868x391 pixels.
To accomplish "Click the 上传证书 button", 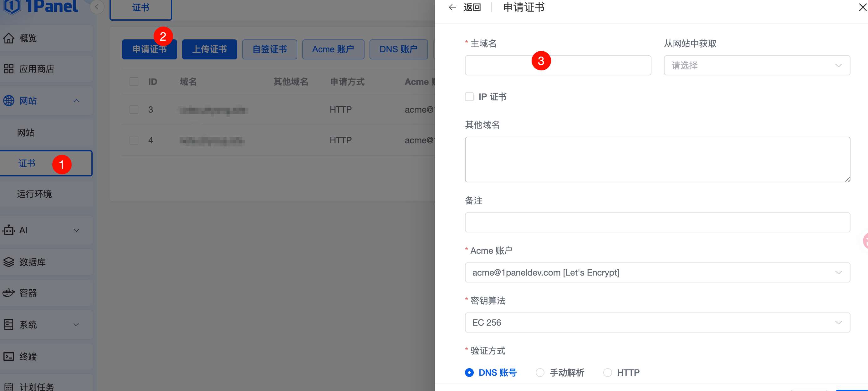I will (209, 49).
